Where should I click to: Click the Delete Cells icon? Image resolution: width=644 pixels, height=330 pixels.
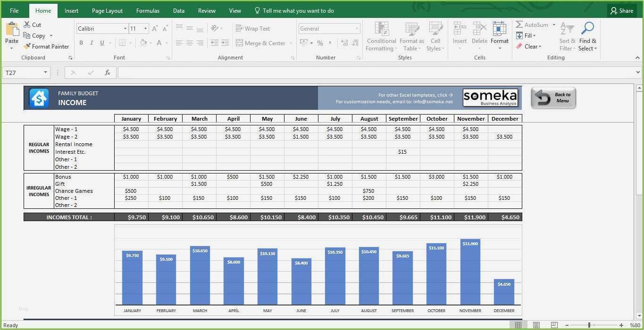pyautogui.click(x=479, y=33)
